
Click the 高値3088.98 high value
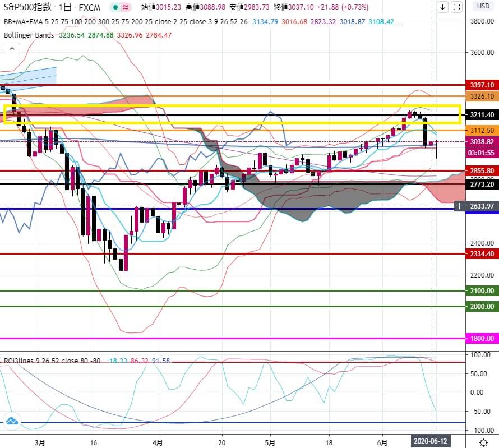(205, 7)
